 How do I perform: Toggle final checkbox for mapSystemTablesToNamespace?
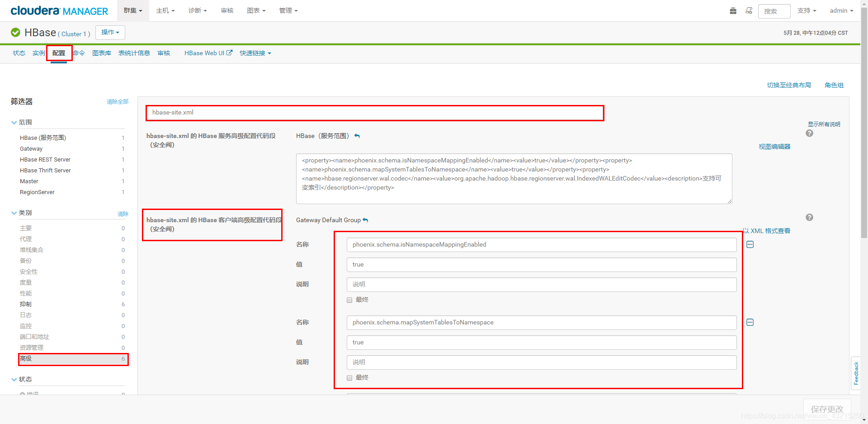[x=349, y=378]
